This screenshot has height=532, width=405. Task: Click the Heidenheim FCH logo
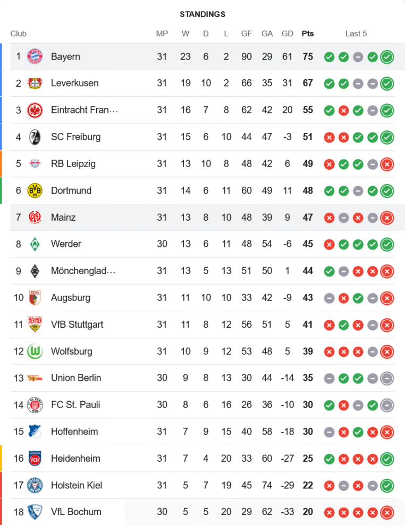[35, 458]
